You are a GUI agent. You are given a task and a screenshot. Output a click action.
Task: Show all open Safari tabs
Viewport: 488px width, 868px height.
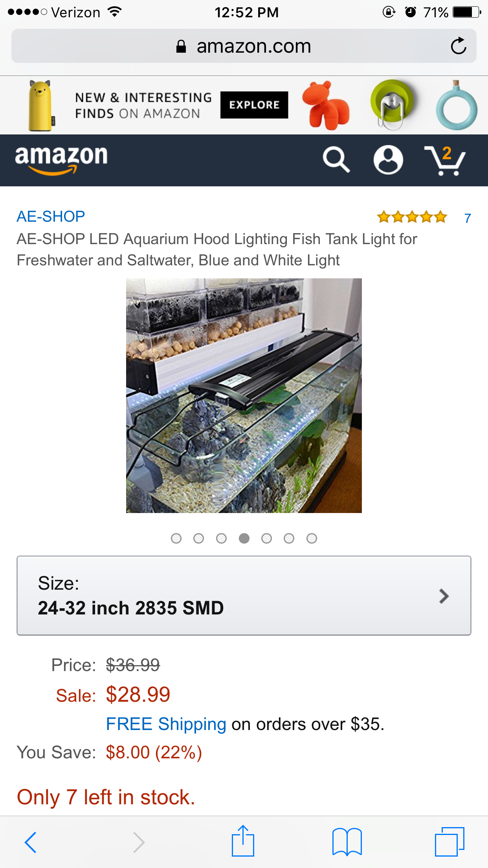coord(449,841)
